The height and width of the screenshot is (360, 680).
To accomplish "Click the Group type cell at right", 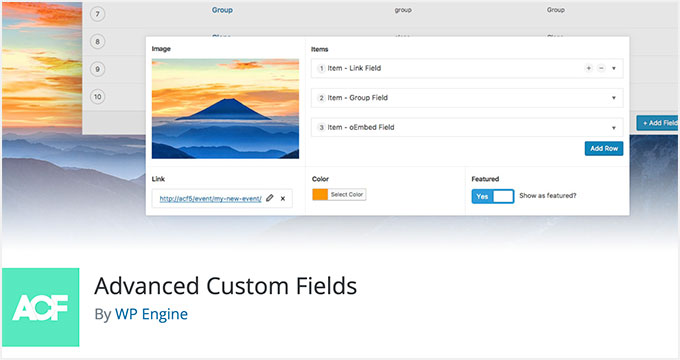I will [556, 10].
